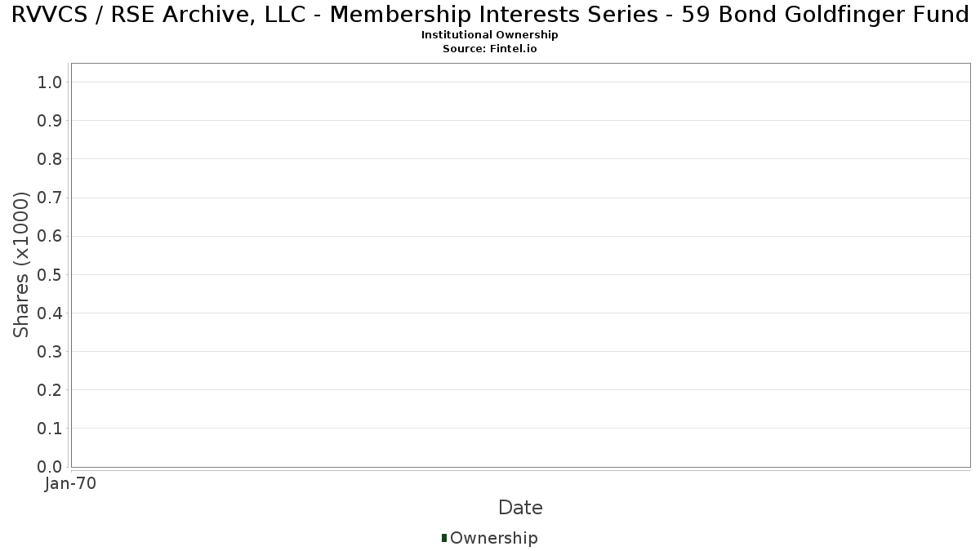
Task: Click the center of the empty plot area
Action: coord(520,265)
